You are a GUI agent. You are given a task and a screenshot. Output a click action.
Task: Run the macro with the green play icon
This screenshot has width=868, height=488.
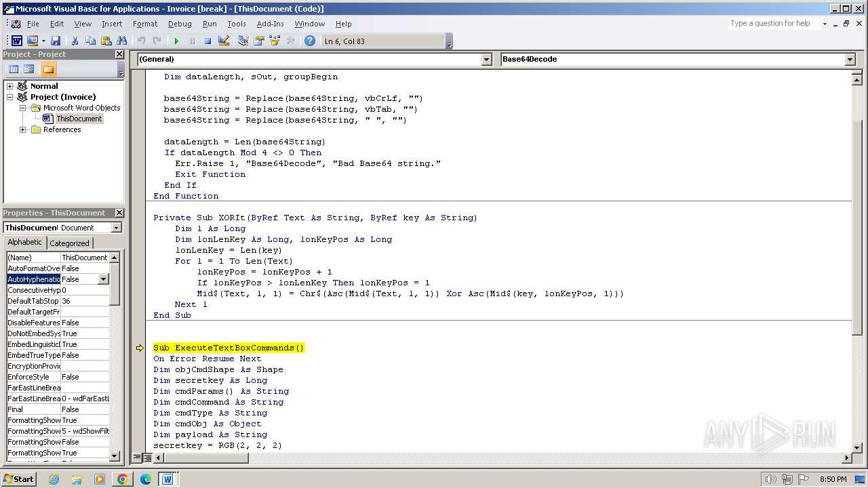click(176, 41)
